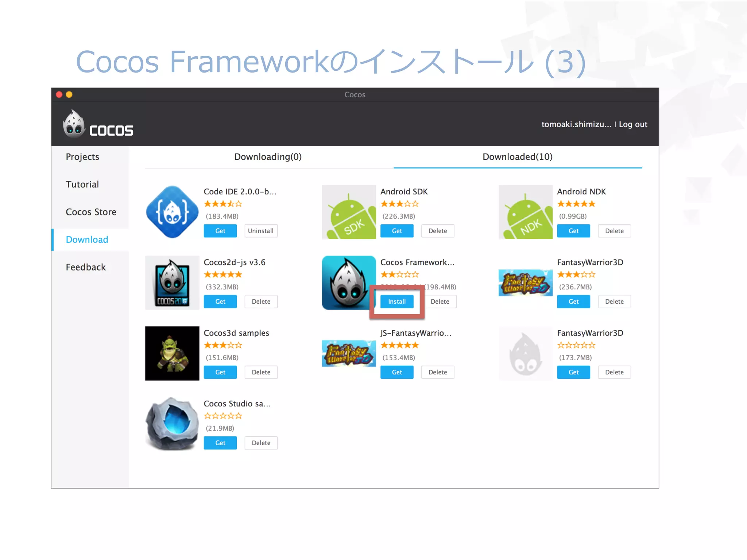Screen dimensions: 747x560
Task: Click the Code IDE star rating
Action: [x=223, y=204]
